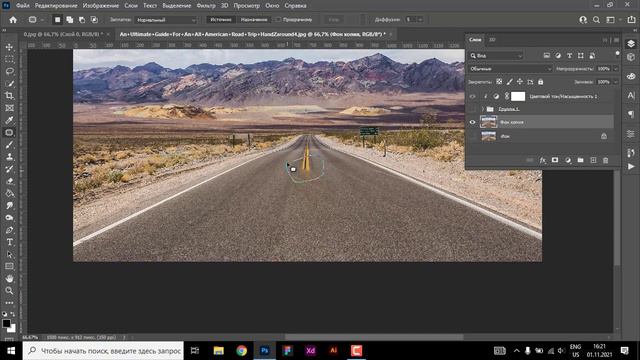Open the File menu
The image size is (640, 360).
(x=22, y=6)
